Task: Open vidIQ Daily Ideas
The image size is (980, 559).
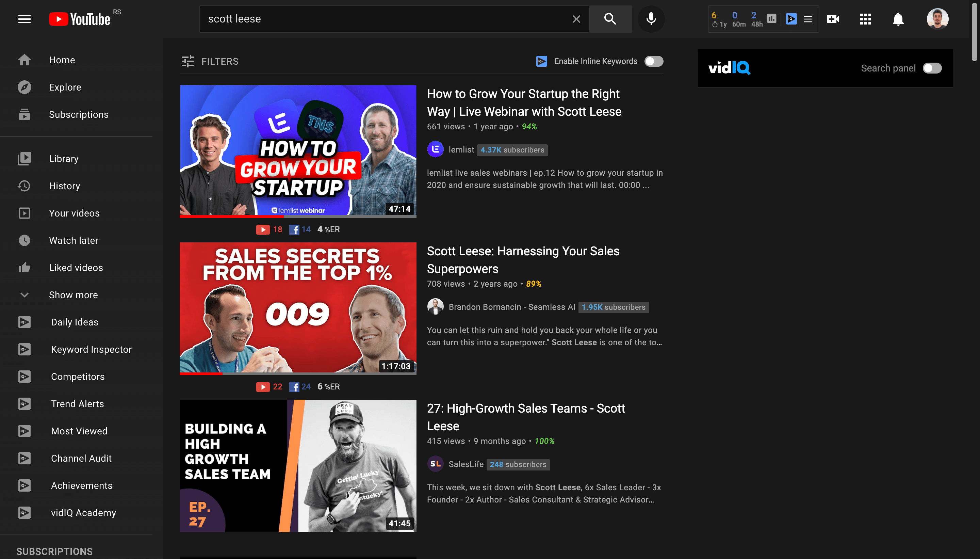Action: pyautogui.click(x=75, y=322)
